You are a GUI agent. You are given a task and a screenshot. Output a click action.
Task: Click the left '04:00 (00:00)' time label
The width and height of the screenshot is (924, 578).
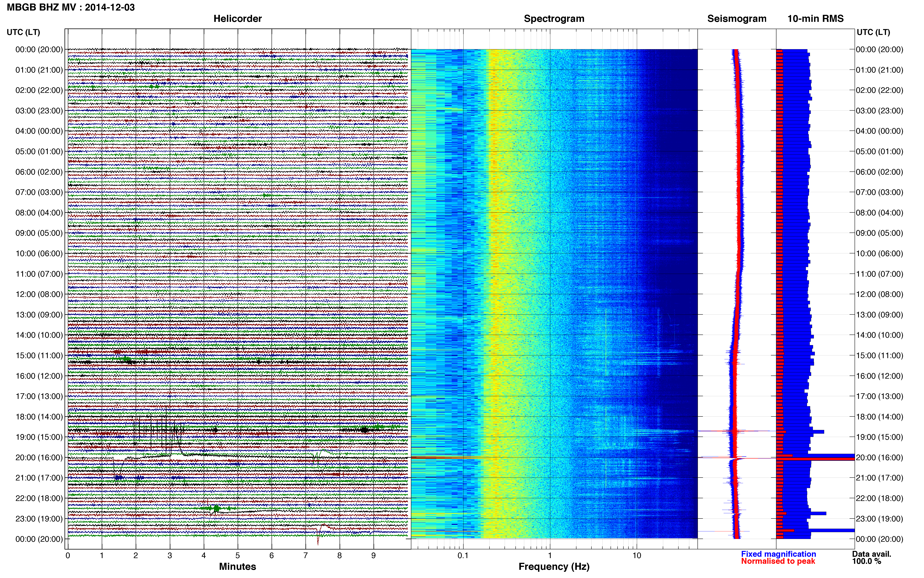tap(39, 131)
